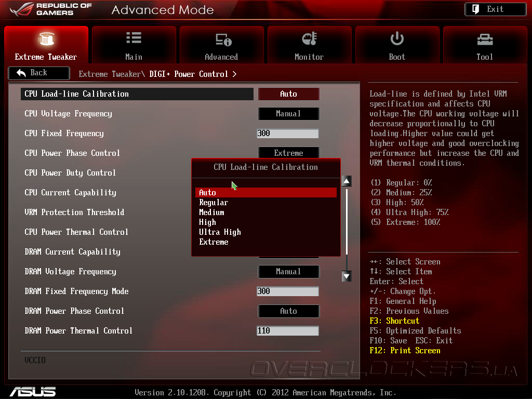
Task: Open DRAM Power Phase Control Auto dropdown
Action: coord(289,311)
